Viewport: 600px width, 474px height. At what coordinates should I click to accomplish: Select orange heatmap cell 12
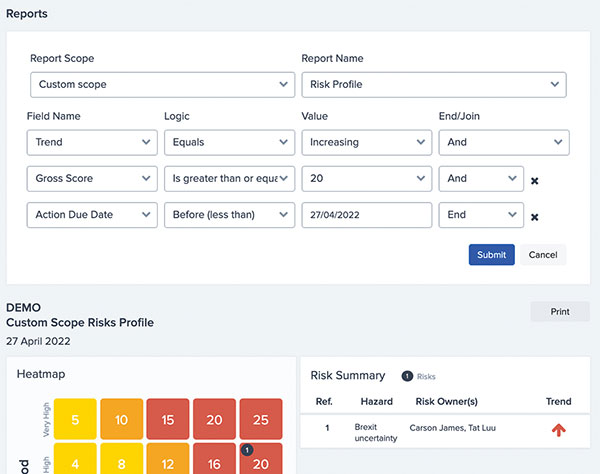[168, 459]
